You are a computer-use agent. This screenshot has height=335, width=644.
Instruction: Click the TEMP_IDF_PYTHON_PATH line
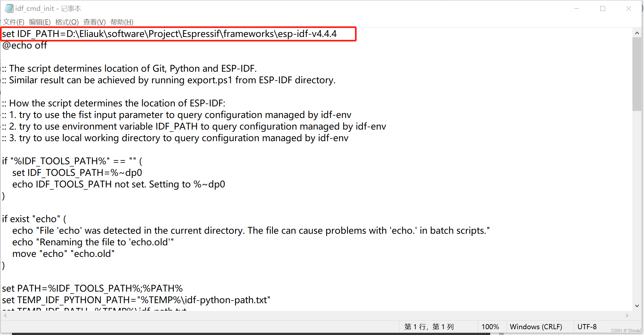pyautogui.click(x=135, y=300)
